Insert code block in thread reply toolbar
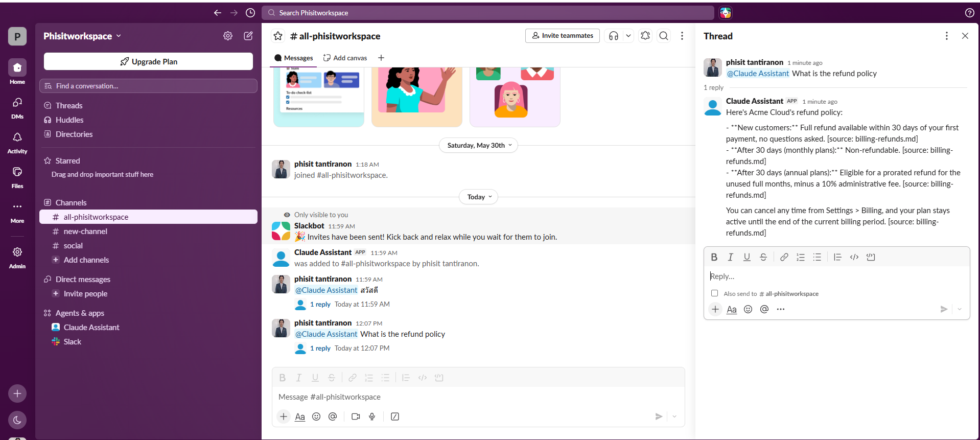 (x=871, y=257)
